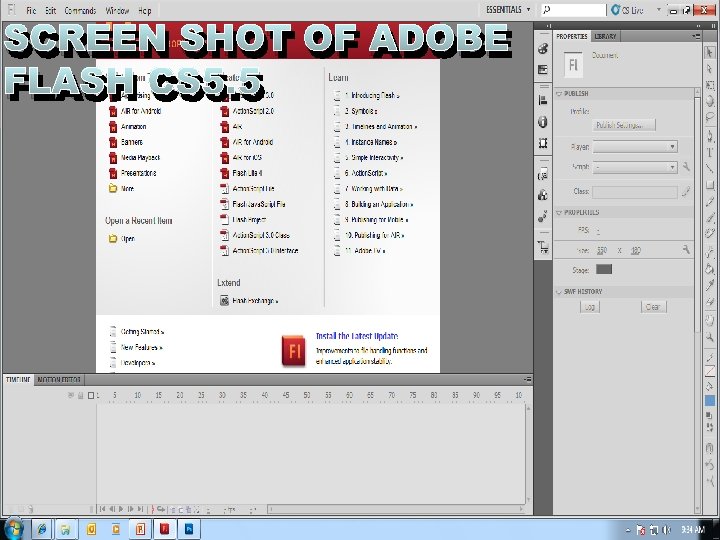Viewport: 720px width, 540px height.
Task: Select the Line tool
Action: coord(710,168)
